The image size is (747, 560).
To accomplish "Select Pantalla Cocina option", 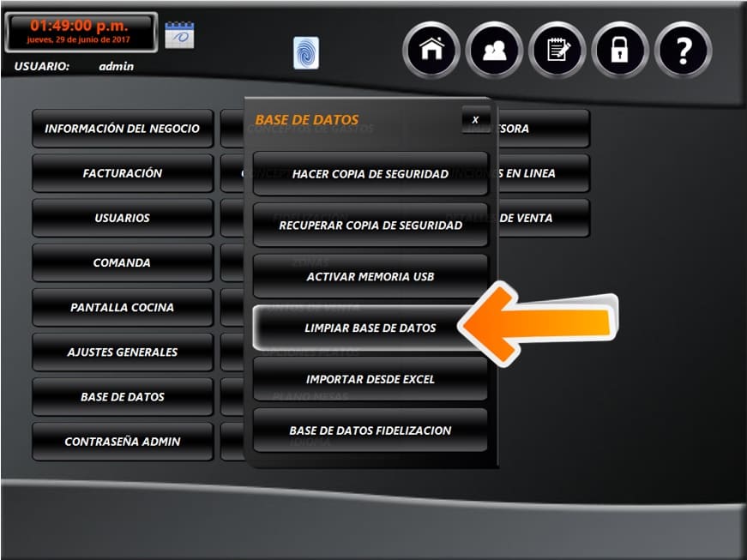I will pyautogui.click(x=123, y=307).
